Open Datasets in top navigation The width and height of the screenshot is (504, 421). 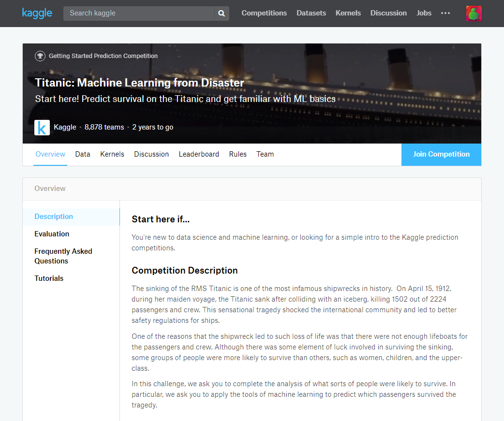click(311, 13)
